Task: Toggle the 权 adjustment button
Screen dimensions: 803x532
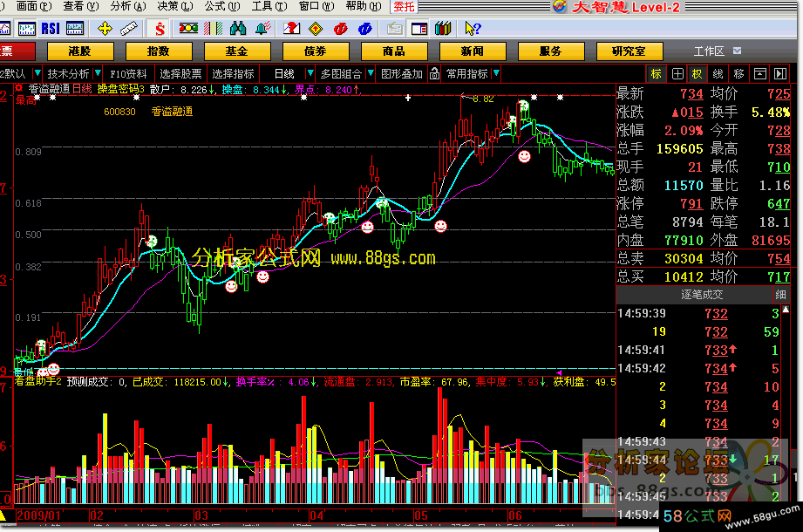Action: (x=698, y=74)
